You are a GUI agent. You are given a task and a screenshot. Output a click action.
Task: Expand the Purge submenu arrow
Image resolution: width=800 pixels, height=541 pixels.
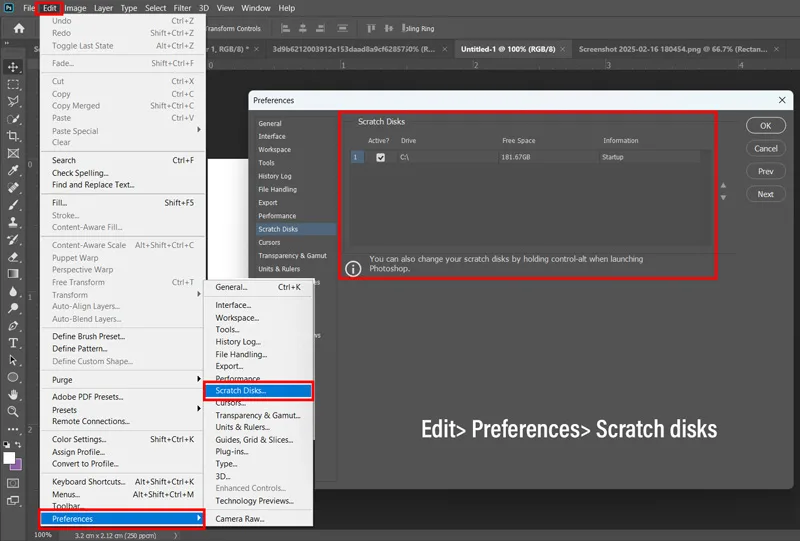coord(199,379)
